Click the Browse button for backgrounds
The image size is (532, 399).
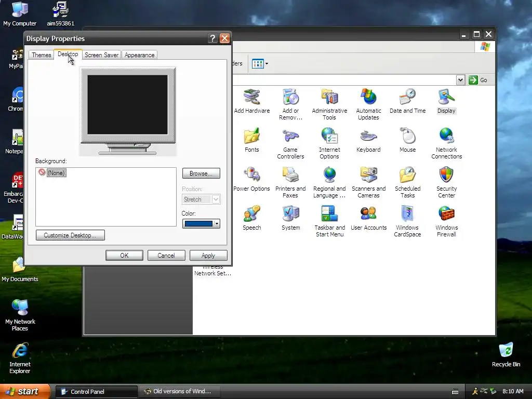[201, 174]
